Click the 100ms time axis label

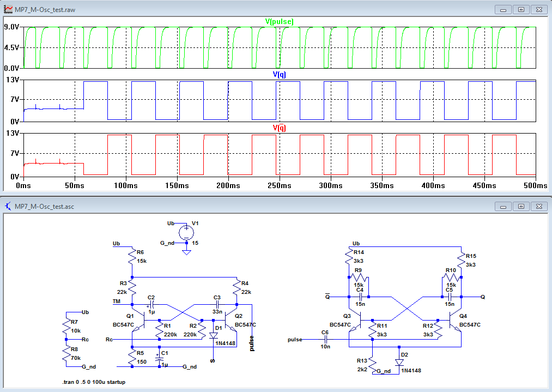(x=126, y=185)
